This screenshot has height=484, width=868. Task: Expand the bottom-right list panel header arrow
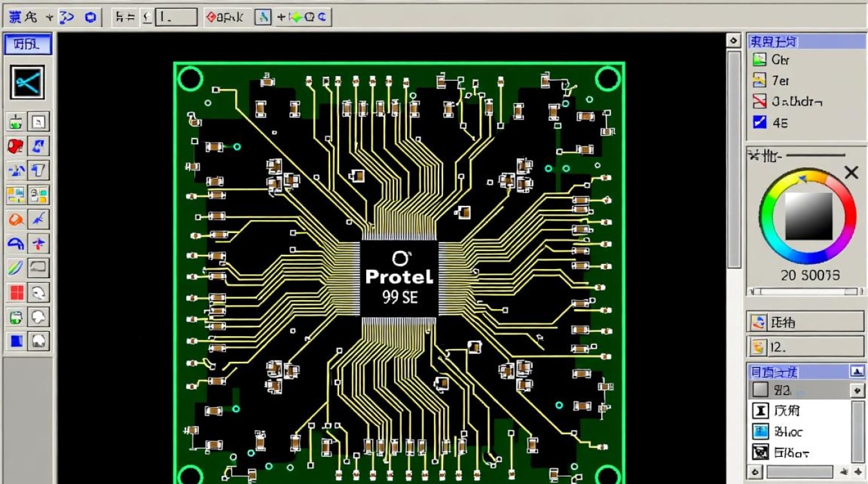click(x=857, y=371)
